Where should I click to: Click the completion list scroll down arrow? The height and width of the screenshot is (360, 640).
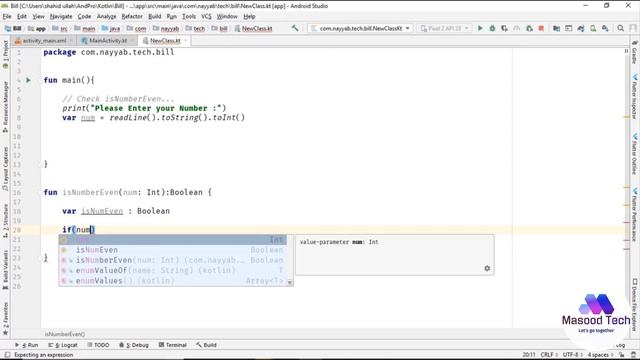click(x=289, y=282)
